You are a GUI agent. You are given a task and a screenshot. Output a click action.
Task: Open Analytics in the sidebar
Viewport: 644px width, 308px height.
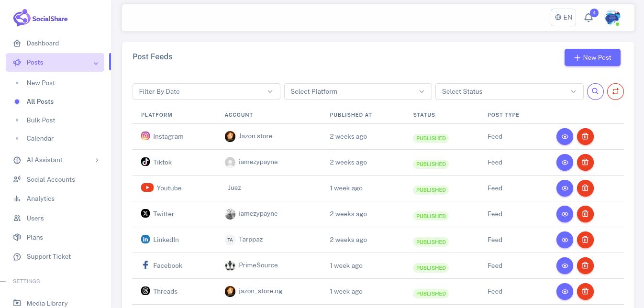(x=40, y=198)
